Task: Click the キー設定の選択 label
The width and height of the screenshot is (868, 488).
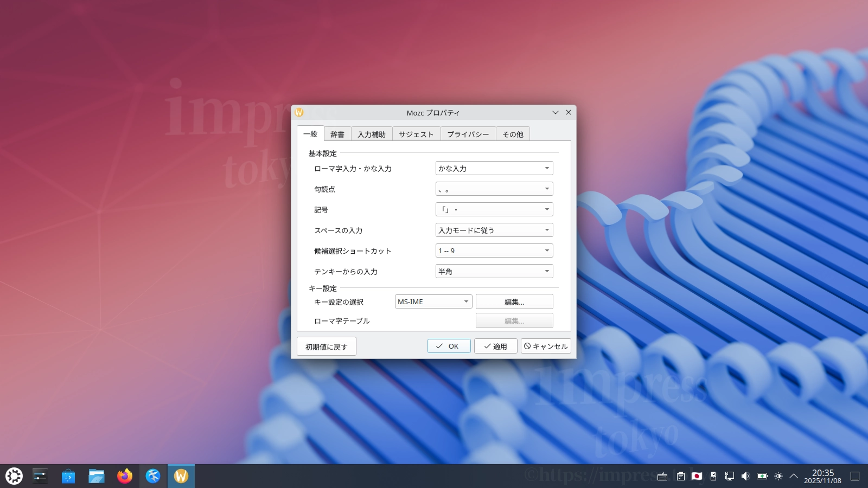Action: (x=339, y=302)
